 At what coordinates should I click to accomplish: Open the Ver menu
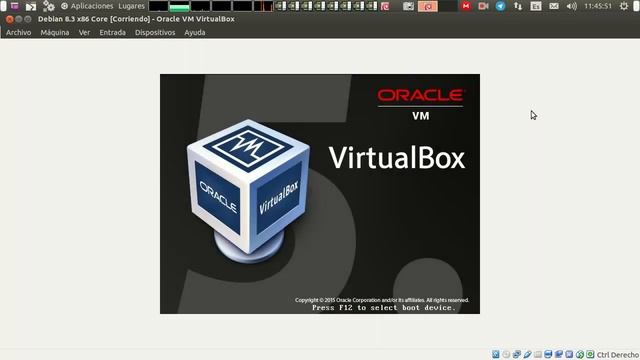pyautogui.click(x=84, y=32)
